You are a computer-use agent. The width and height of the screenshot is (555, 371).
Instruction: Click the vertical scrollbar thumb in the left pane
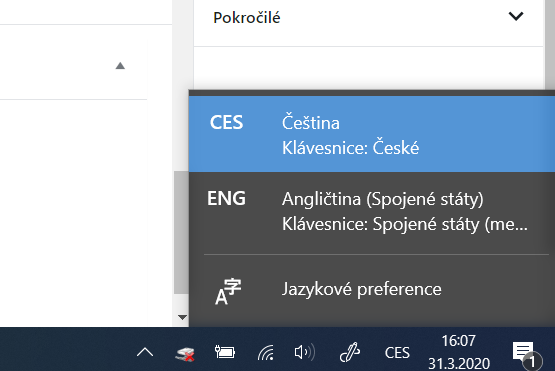coord(181,232)
